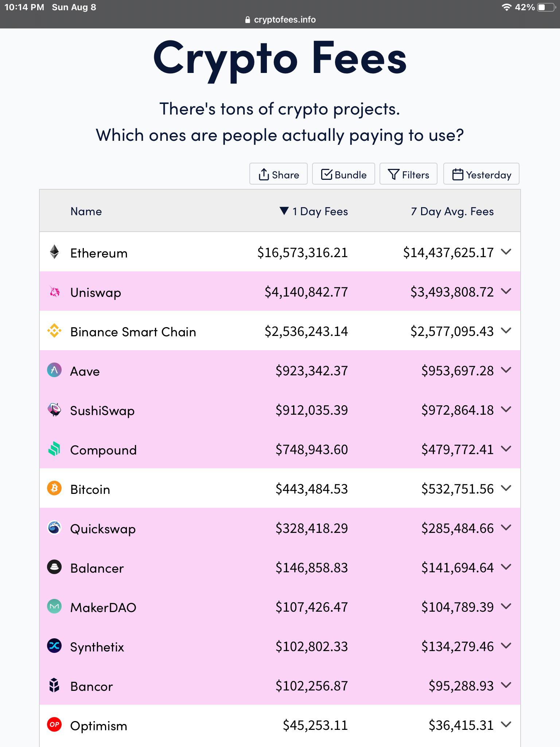Select the SushiSwap sushi icon
Viewport: 560px width, 747px height.
(54, 410)
